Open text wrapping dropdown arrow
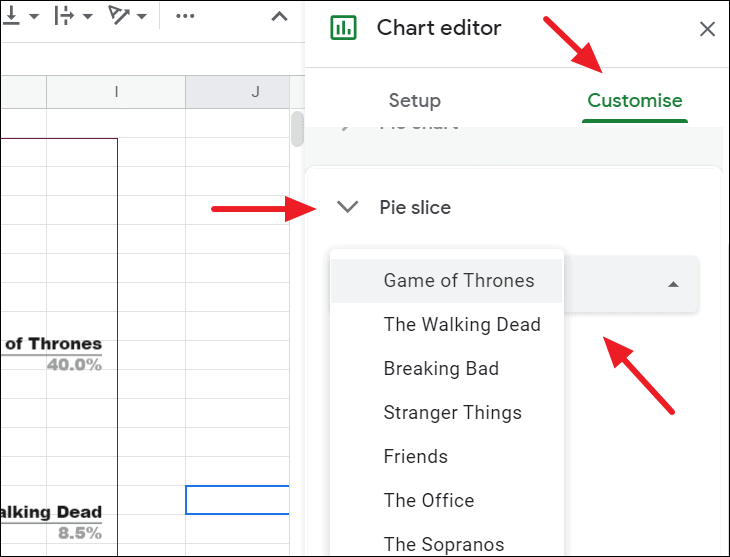This screenshot has height=557, width=730. point(88,16)
